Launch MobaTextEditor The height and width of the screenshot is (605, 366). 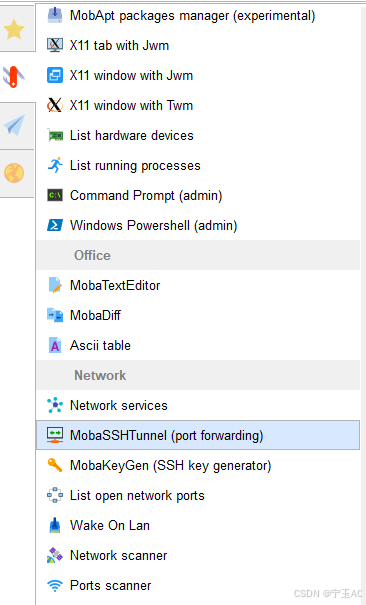[198, 286]
